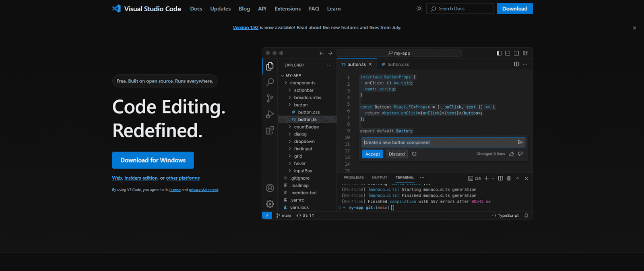Open the Extensions nav item
Screen dimensions: 644x271
pyautogui.click(x=287, y=8)
